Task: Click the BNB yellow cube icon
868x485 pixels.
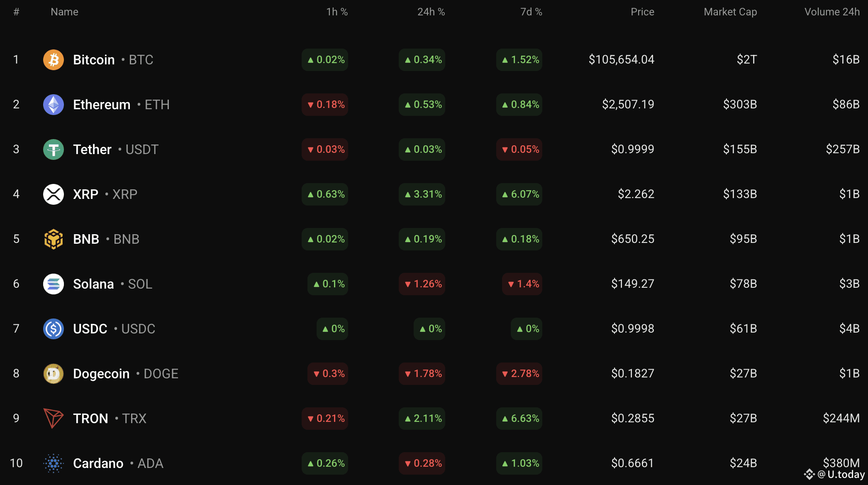Action: coord(54,239)
